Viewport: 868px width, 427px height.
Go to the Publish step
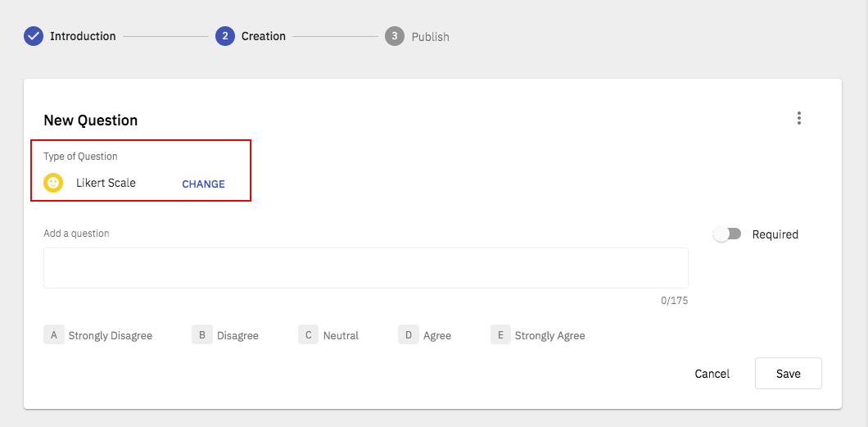430,37
